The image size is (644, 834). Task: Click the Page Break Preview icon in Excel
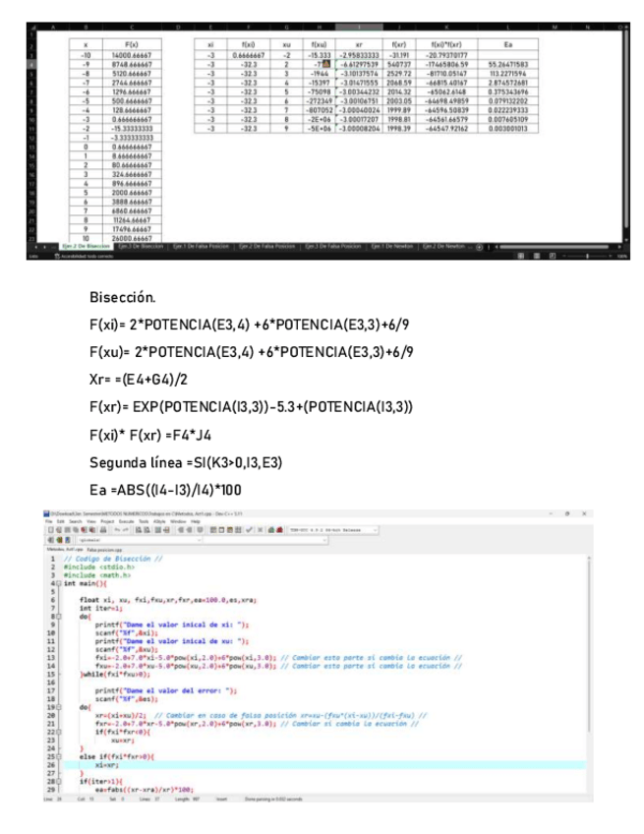pos(552,256)
